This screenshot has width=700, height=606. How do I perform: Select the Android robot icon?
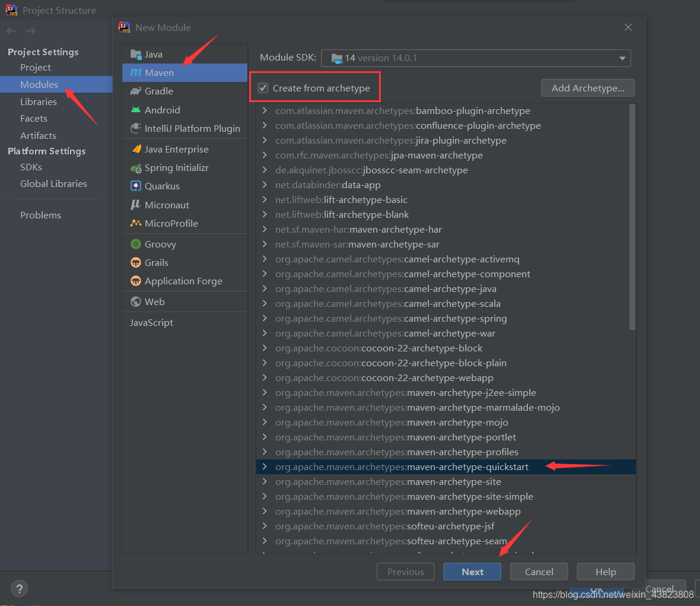[136, 110]
